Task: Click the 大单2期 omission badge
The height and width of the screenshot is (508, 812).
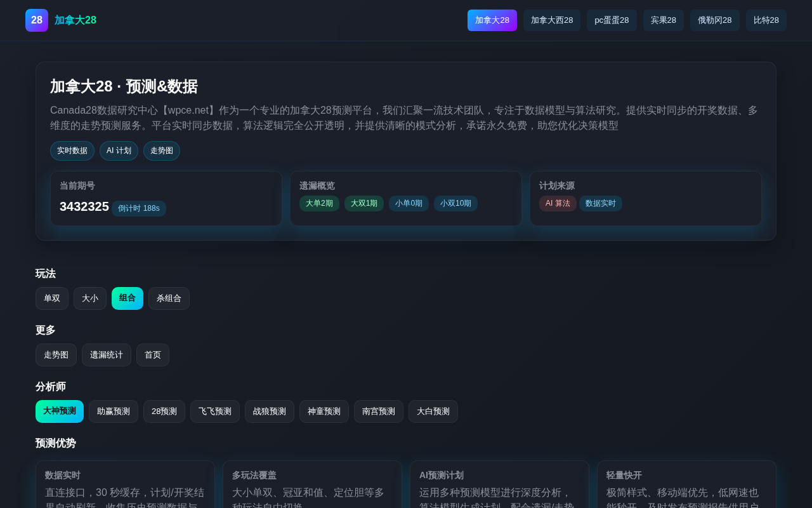Action: click(319, 203)
